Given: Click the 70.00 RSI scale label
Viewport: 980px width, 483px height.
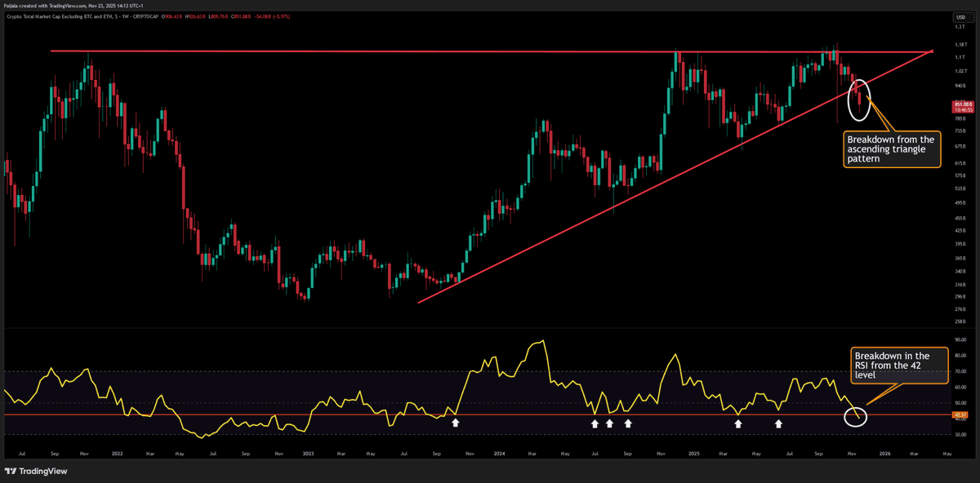Looking at the screenshot, I should point(960,371).
